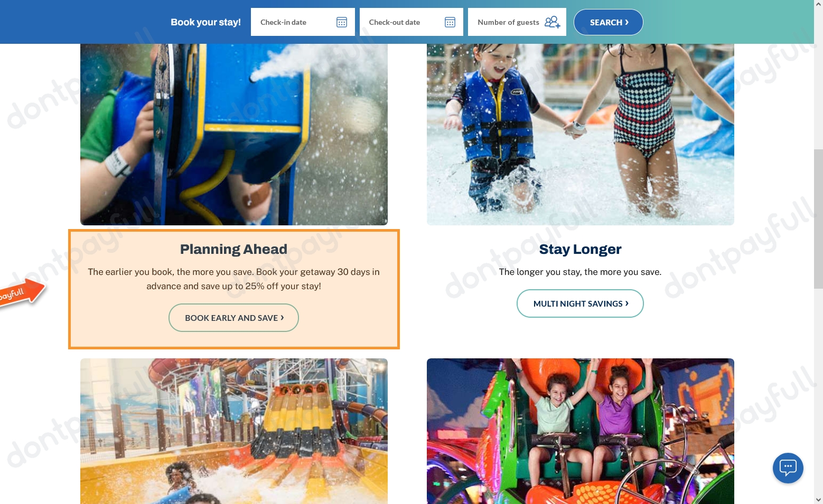Click the vertical scrollbar thumb
The image size is (823, 504).
(x=818, y=219)
